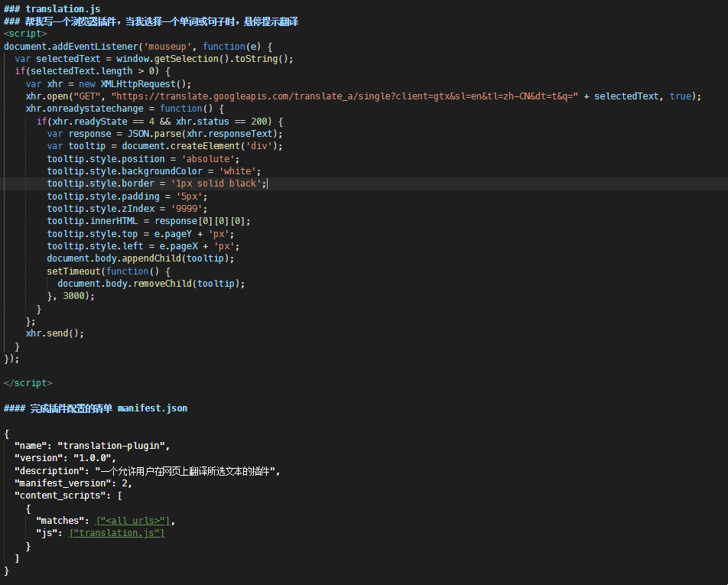The image size is (728, 585).
Task: Click the translate.googleapis.com URL string
Action: (x=344, y=96)
